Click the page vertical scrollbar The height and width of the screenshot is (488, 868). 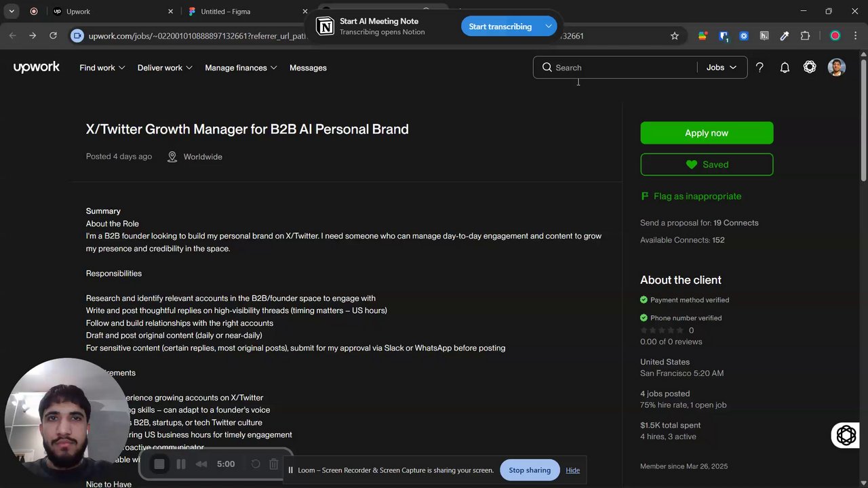863,122
